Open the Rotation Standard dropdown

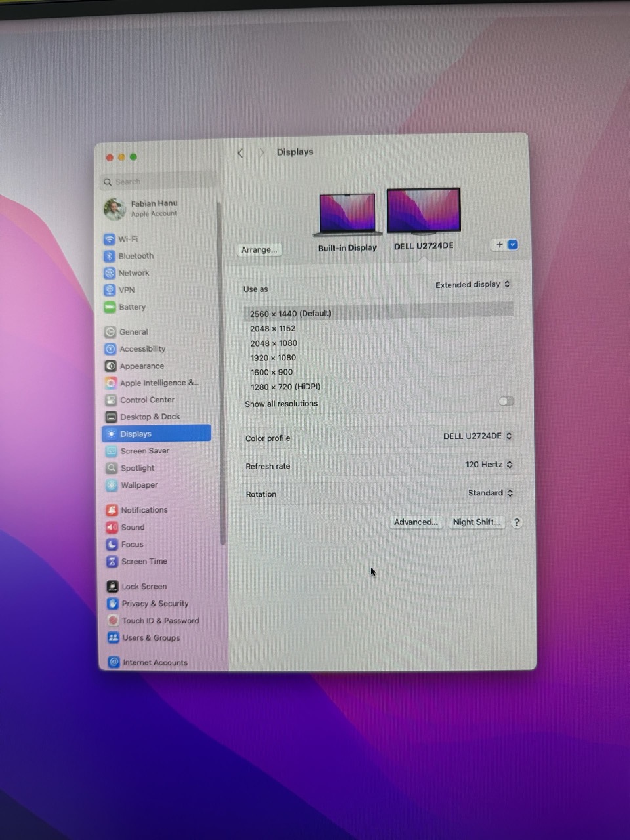pos(490,493)
